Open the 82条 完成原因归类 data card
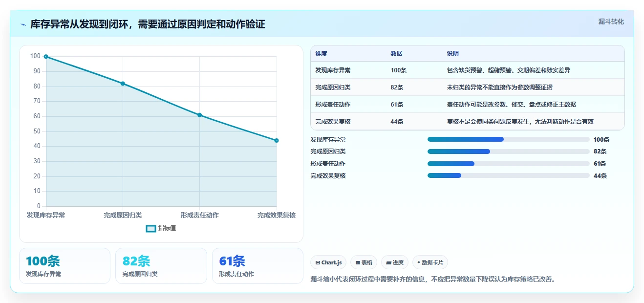644x303 pixels. tap(161, 266)
